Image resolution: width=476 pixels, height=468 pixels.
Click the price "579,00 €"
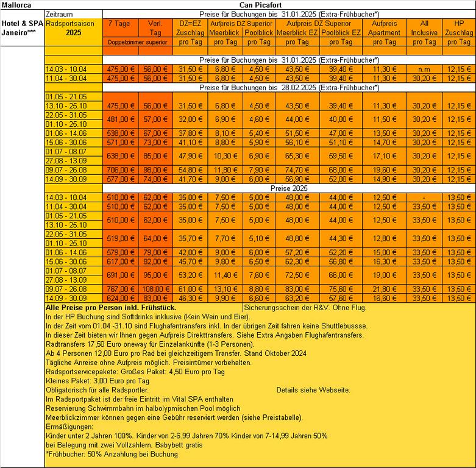click(x=121, y=252)
